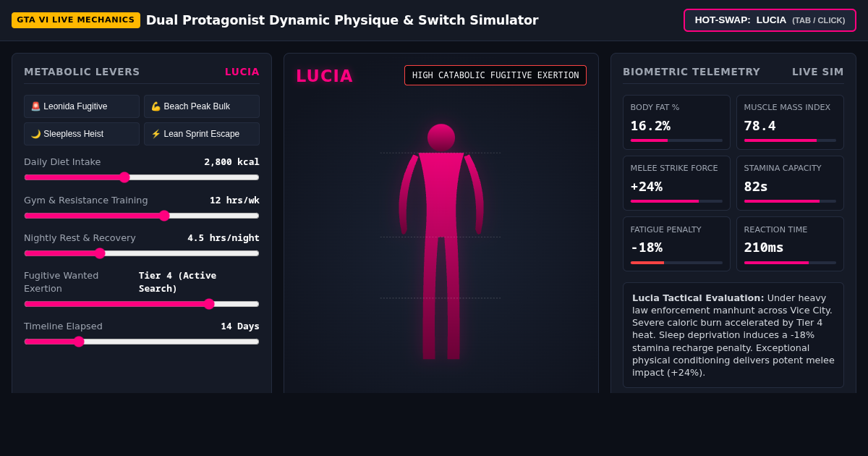Adjust the Nightly Rest & Recovery slider
Viewport: 868px width, 456px height.
[142, 253]
